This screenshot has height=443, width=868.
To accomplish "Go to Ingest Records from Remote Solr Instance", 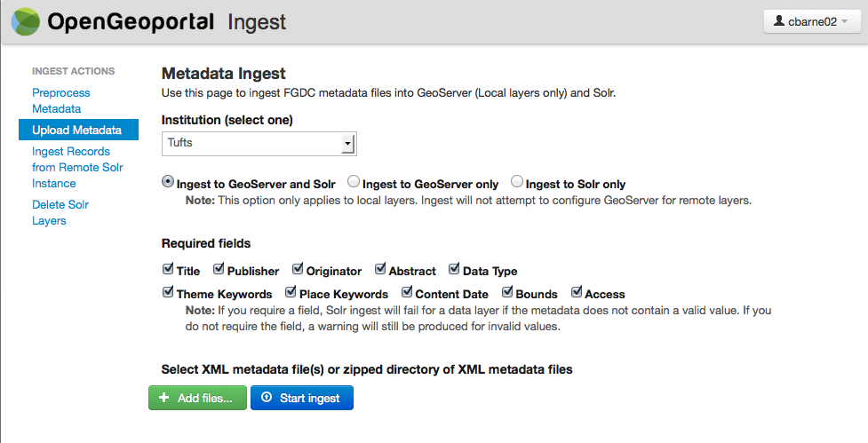I will 77,167.
